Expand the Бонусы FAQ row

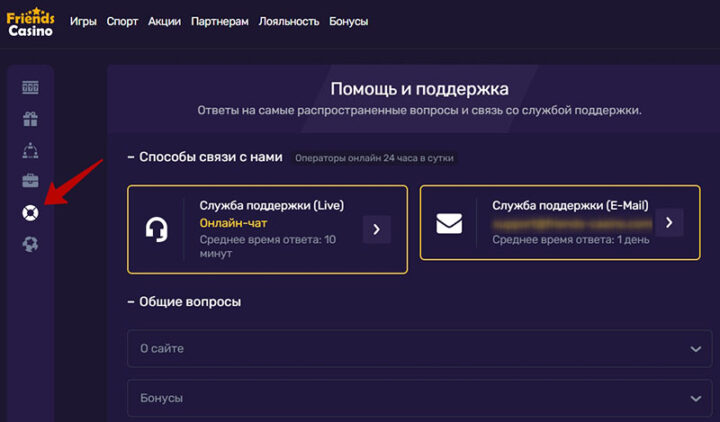pyautogui.click(x=419, y=398)
